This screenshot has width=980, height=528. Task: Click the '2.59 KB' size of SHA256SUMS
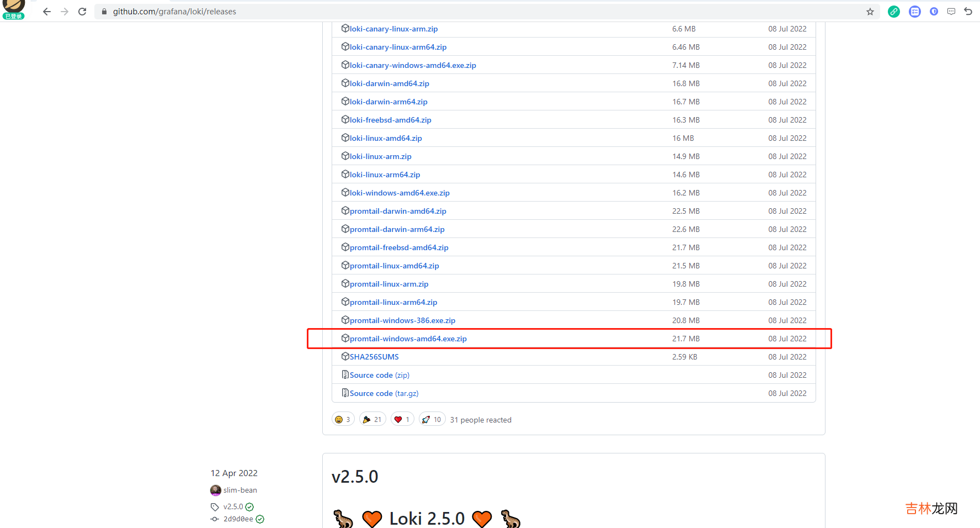tap(685, 357)
